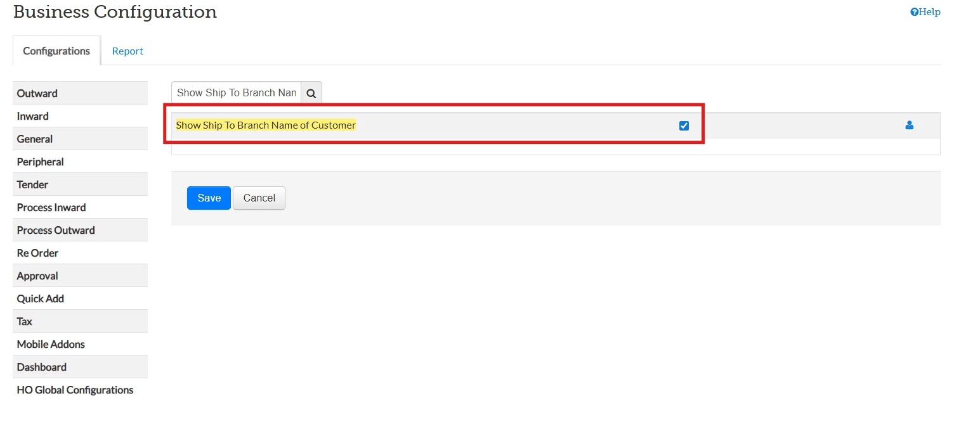Open Mobile Addons settings
The image size is (980, 422).
[51, 344]
